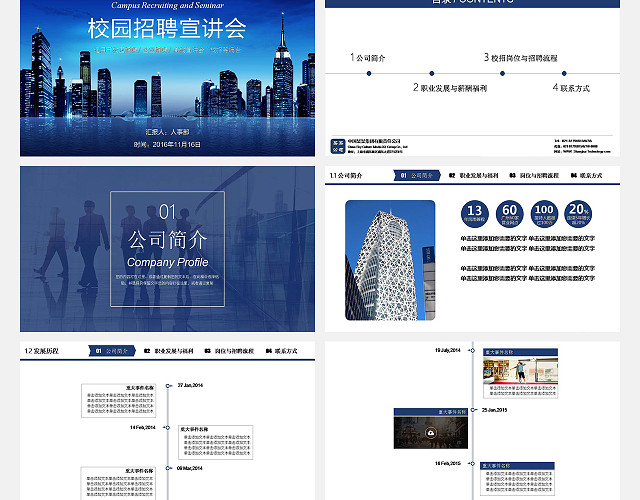Viewport: 640px width, 500px height.
Task: Open the 01 公司简介 Company Profile section slide
Action: (167, 249)
